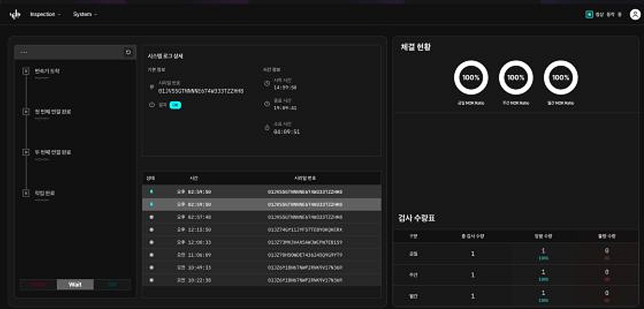The width and height of the screenshot is (644, 309).
Task: Click total count cell in third quantity row
Action: (x=473, y=295)
